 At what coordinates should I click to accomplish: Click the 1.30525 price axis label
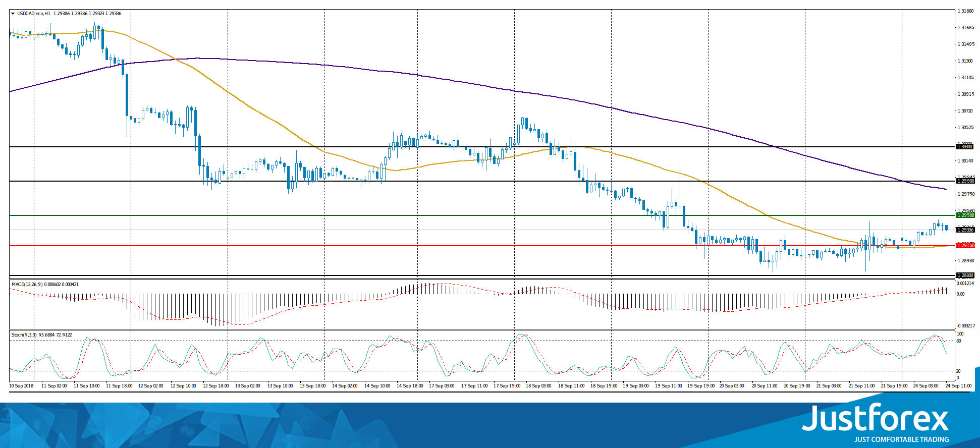click(x=966, y=127)
